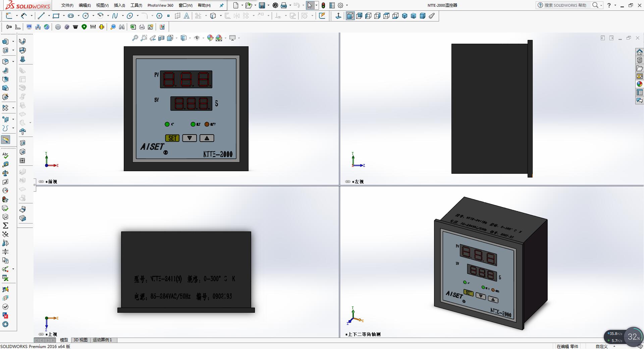Pin the menu bar with pushpin
The width and height of the screenshot is (644, 349).
tap(221, 5)
